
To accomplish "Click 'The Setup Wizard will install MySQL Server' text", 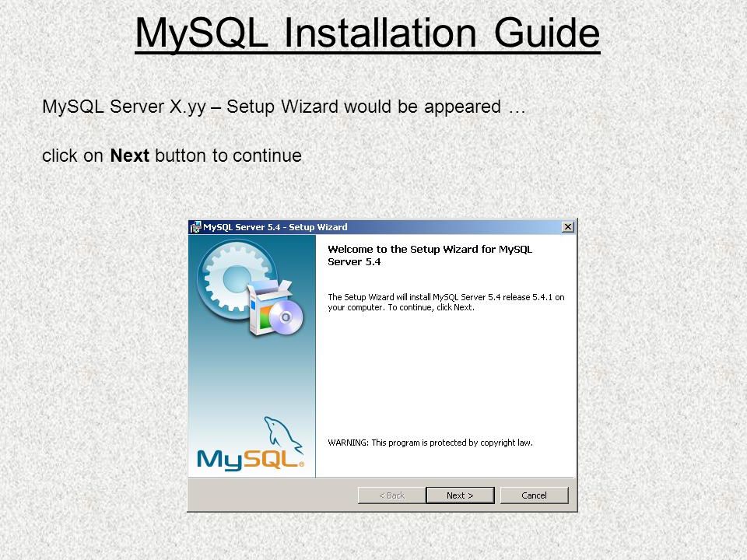I will click(x=446, y=302).
